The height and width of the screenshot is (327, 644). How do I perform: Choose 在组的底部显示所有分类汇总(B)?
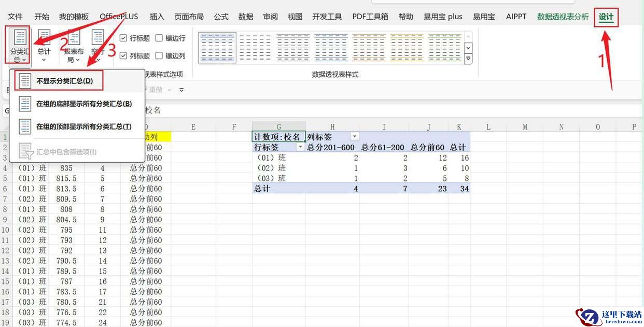pyautogui.click(x=76, y=104)
